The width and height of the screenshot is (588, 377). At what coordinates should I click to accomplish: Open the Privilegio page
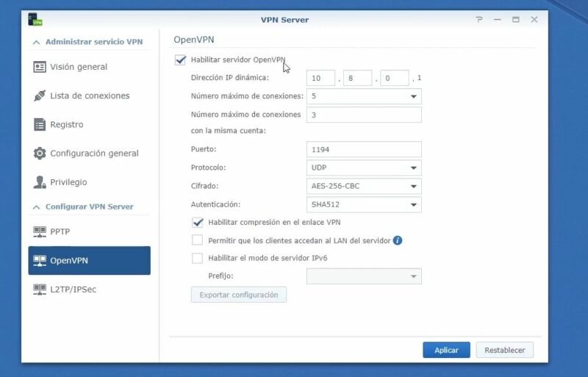coord(89,182)
